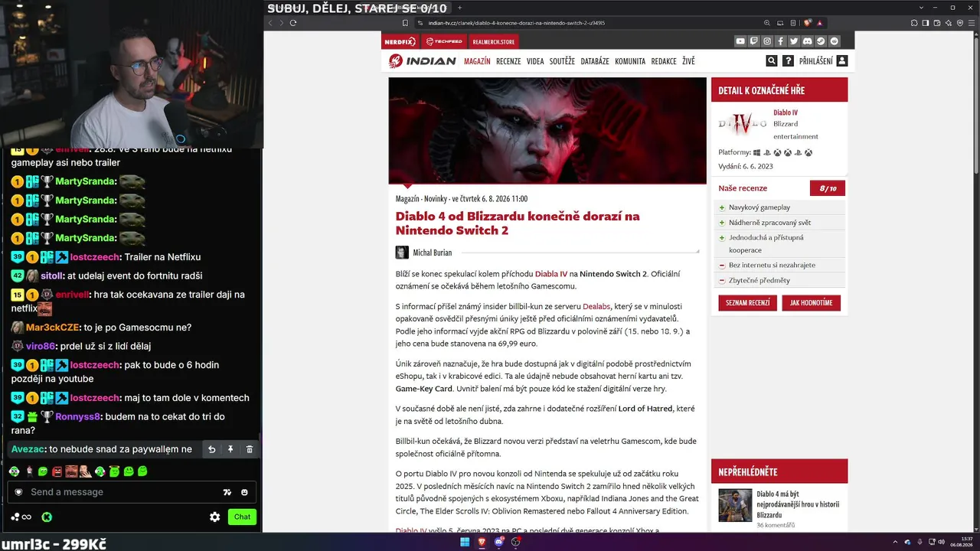Follow the Dealabs link in the article
The image size is (980, 551).
pyautogui.click(x=596, y=306)
